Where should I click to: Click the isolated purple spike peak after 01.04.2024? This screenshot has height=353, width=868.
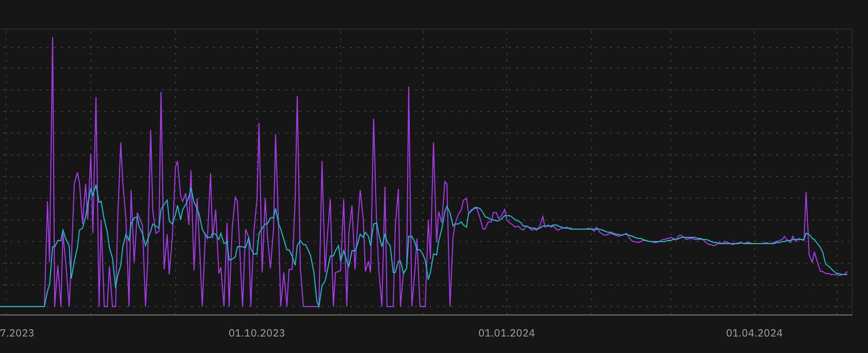click(x=806, y=192)
